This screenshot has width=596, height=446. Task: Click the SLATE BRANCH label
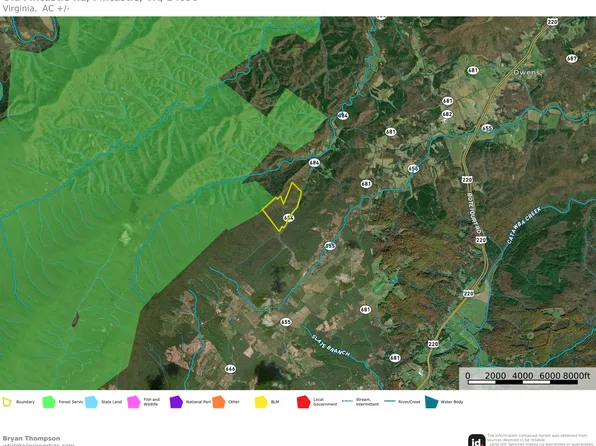click(x=331, y=345)
